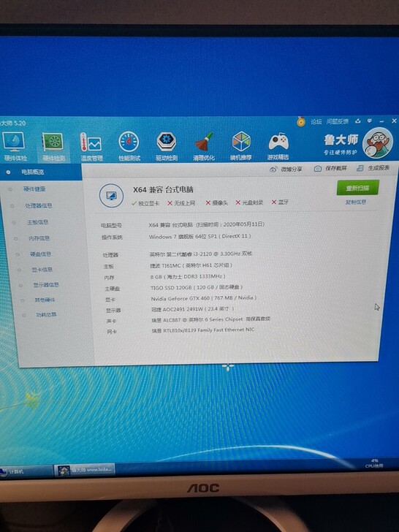The image size is (399, 532).
Task: Open the main menu dropdown in title bar
Action: (x=370, y=121)
